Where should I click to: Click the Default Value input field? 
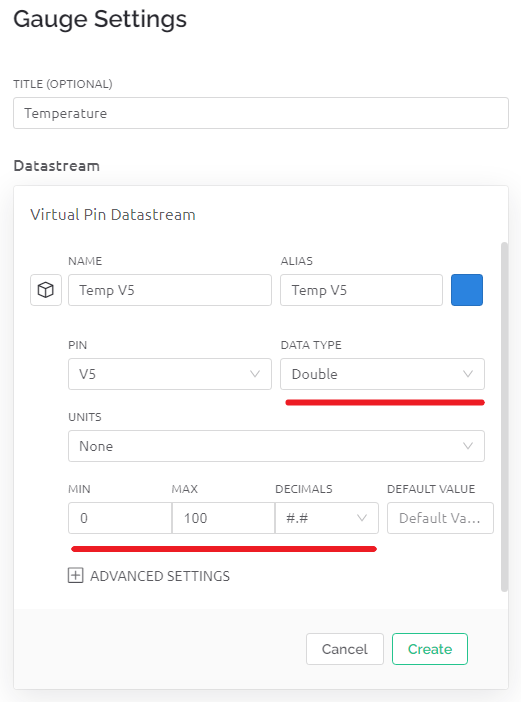click(440, 518)
